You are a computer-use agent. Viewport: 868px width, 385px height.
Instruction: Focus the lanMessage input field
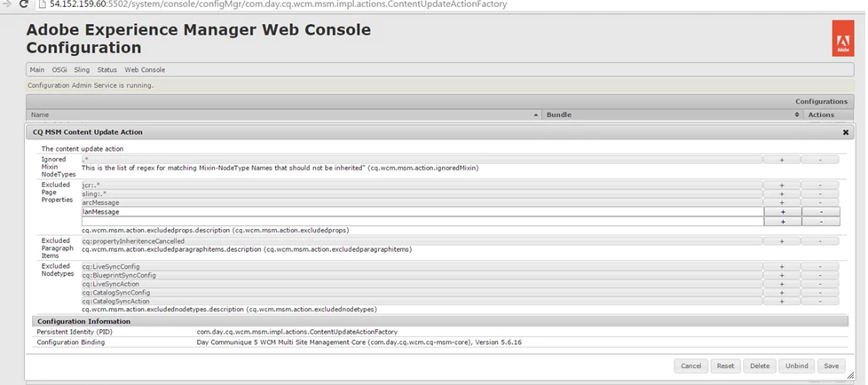(422, 212)
